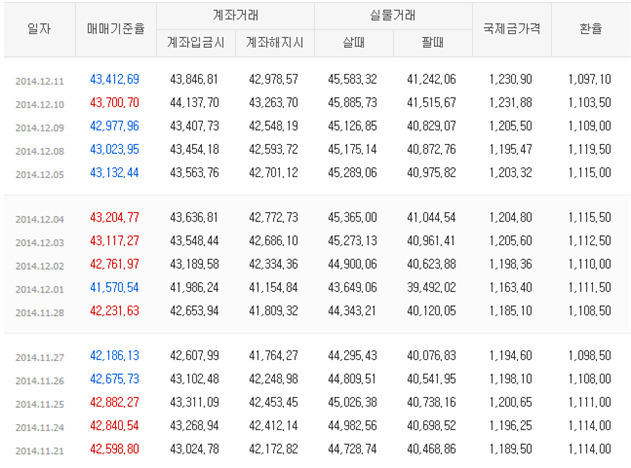Click the 계좌거래 group header
Image resolution: width=631 pixels, height=468 pixels.
point(235,15)
